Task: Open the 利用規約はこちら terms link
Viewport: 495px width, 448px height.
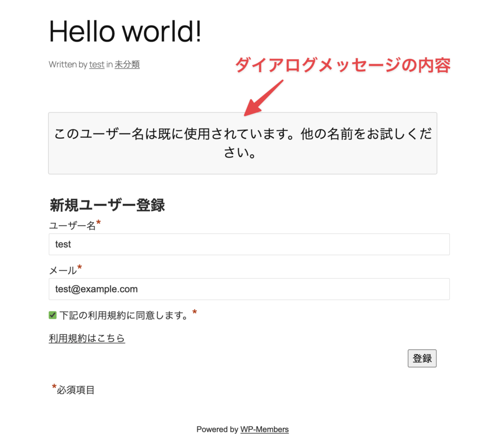Action: point(87,338)
